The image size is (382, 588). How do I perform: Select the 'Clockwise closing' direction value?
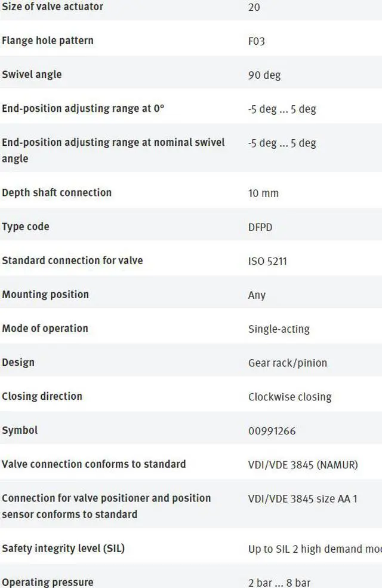pyautogui.click(x=290, y=397)
